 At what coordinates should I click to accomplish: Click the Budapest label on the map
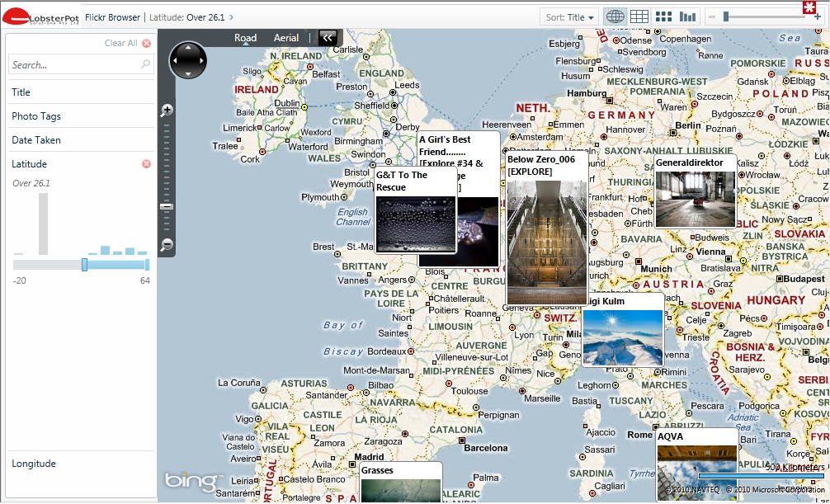(x=804, y=279)
